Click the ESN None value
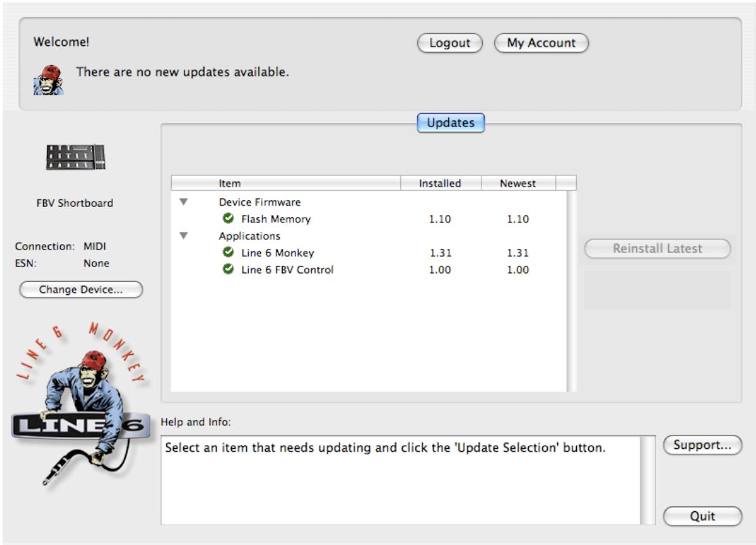 coord(97,263)
